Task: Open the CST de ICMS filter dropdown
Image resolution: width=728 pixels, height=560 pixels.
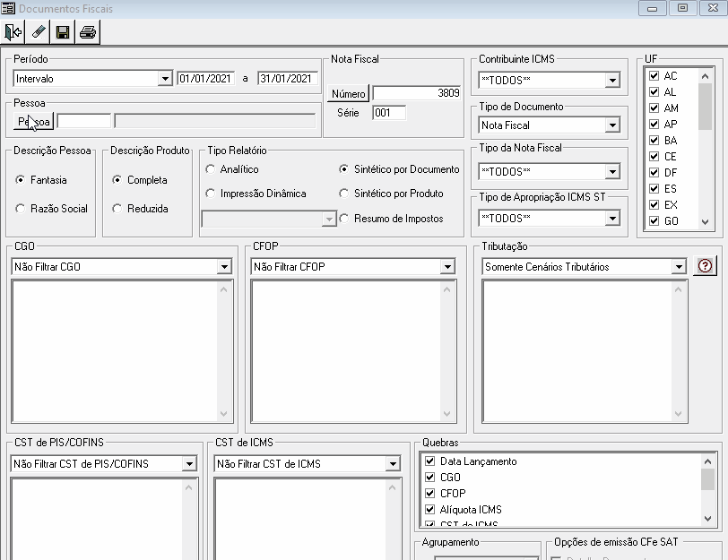Action: [393, 463]
